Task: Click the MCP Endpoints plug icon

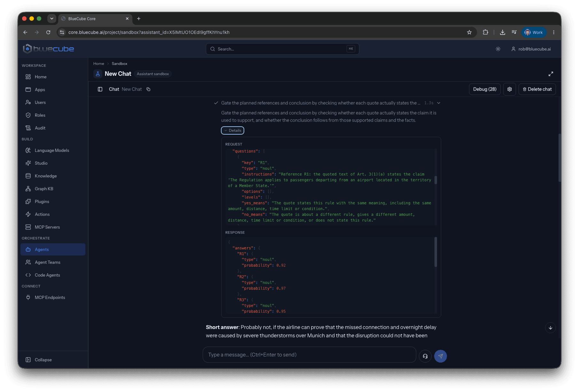Action: (x=28, y=297)
